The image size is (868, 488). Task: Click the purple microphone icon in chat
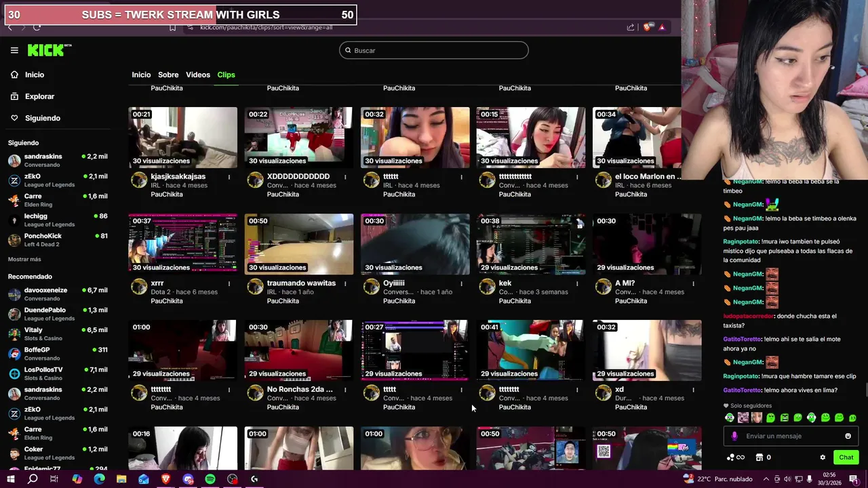[x=734, y=436]
